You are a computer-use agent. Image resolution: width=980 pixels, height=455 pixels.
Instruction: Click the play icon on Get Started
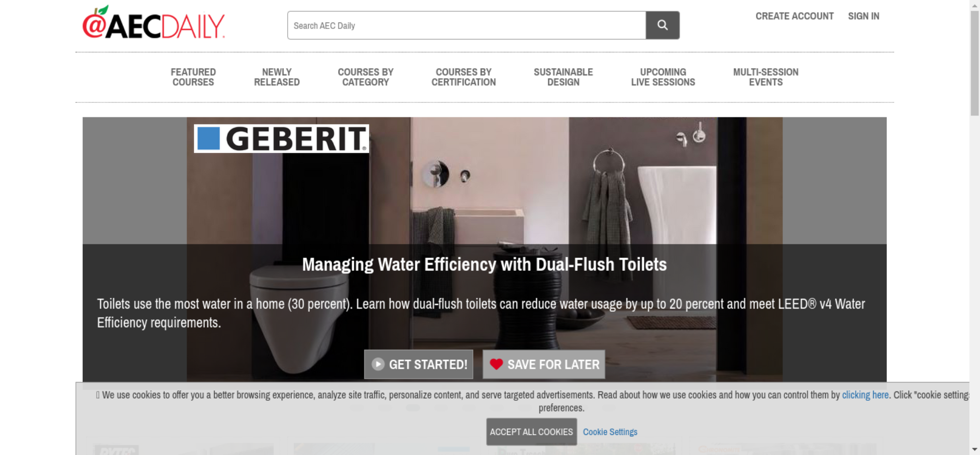pyautogui.click(x=378, y=364)
